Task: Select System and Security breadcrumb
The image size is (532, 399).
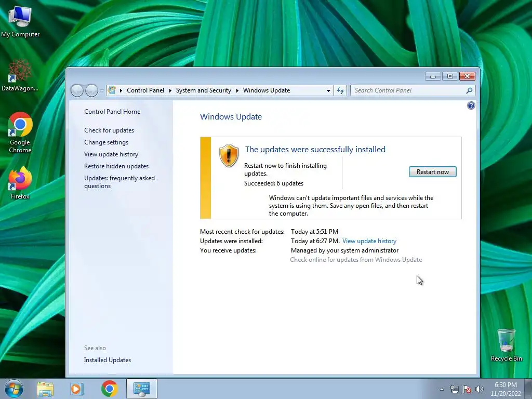Action: (x=203, y=90)
